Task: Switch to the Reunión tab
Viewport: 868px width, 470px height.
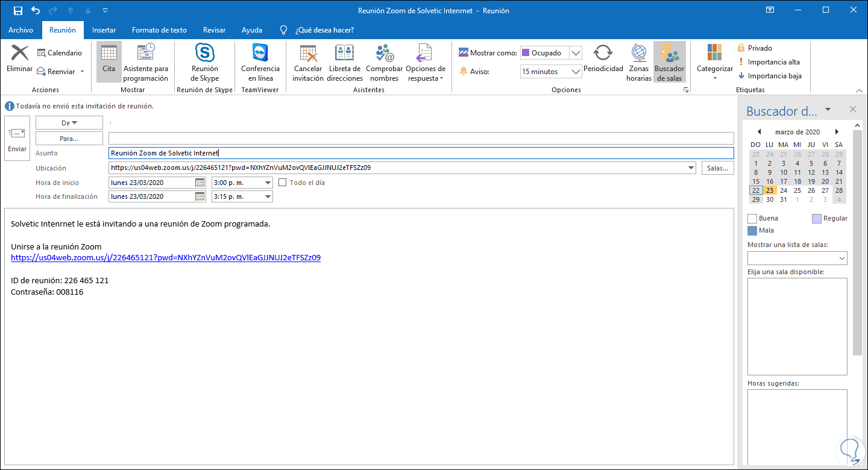Action: [63, 30]
